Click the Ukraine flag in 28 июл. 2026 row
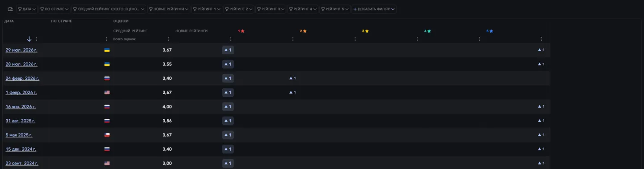This screenshot has height=169, width=644. 107,64
